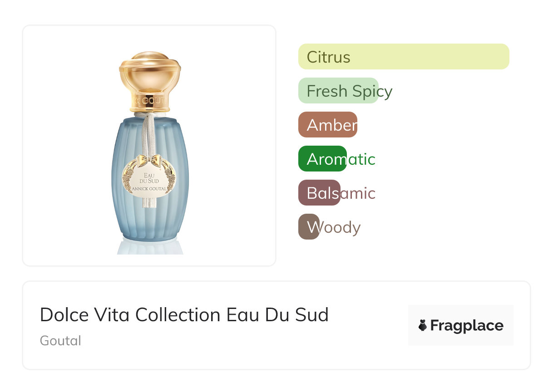
Task: Choose the Amber accord bar
Action: pos(327,125)
